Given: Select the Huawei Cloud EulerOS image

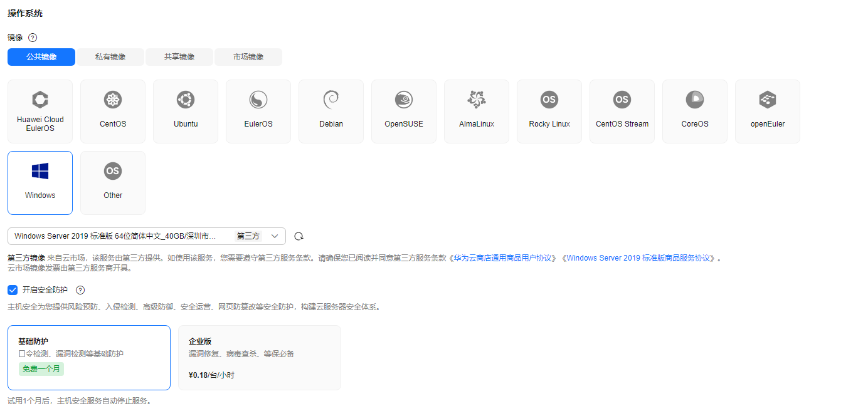Looking at the screenshot, I should pyautogui.click(x=40, y=112).
